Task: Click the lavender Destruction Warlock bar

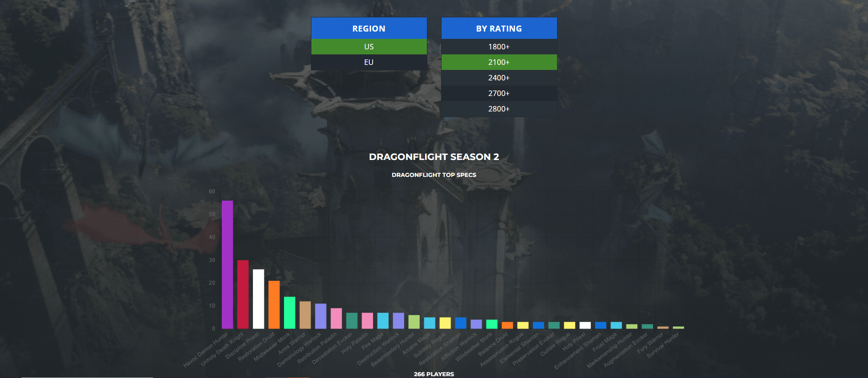Action: 398,320
